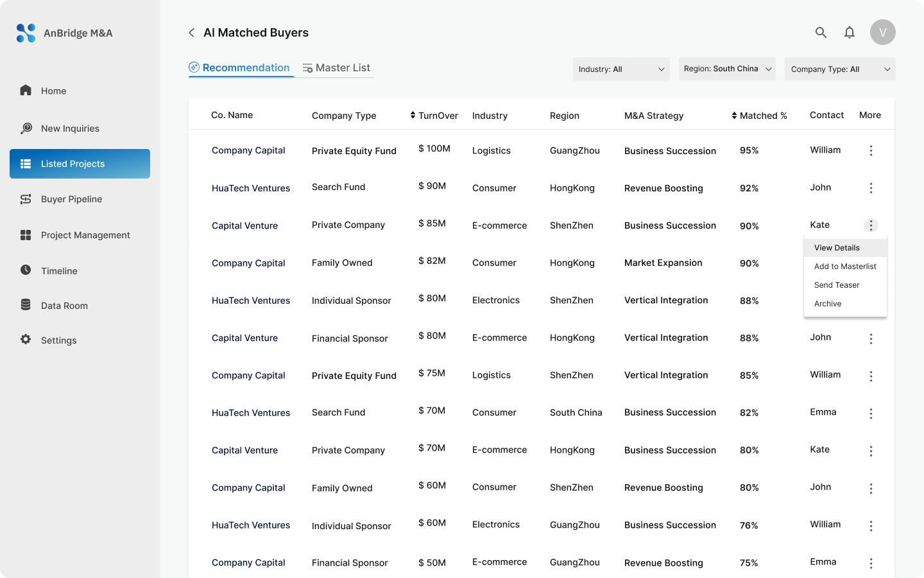Open the notifications bell

850,32
